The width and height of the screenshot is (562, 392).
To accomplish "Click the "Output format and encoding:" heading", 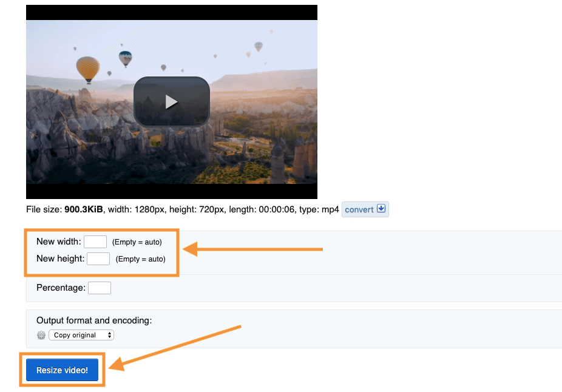I will tap(94, 320).
